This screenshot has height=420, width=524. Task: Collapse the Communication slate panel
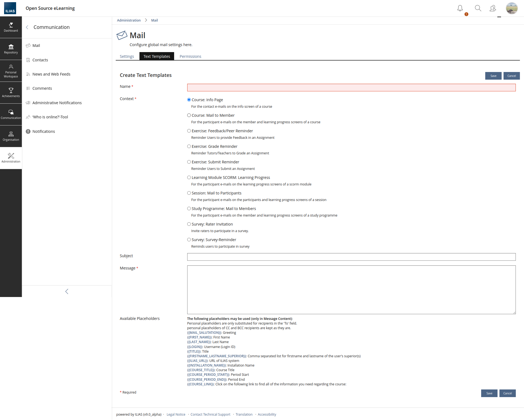(x=67, y=292)
